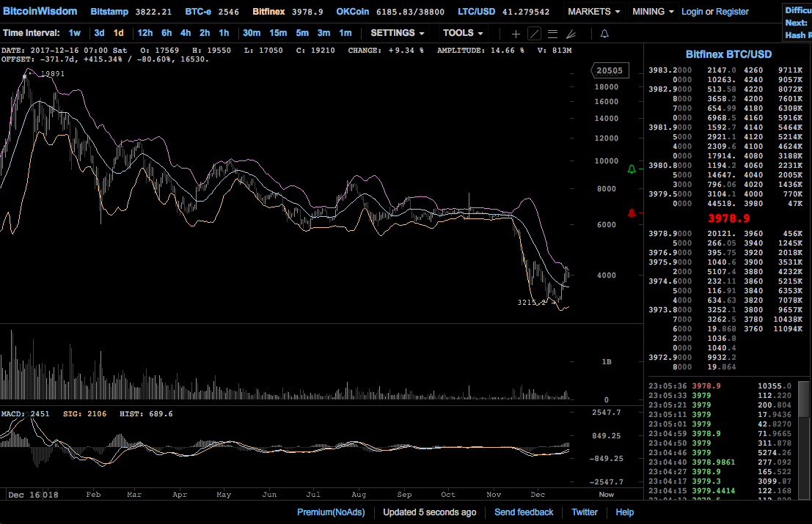Screen dimensions: 812x524
Task: Choose the 15m time interval
Action: point(278,33)
